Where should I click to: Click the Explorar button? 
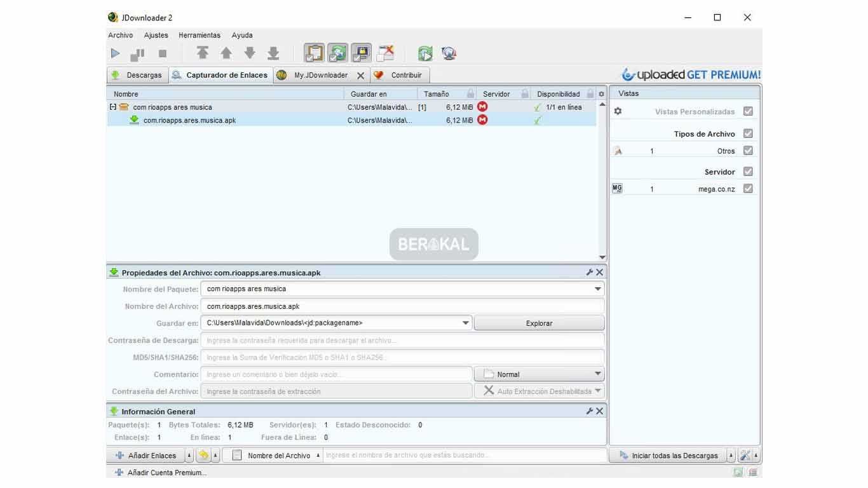539,323
